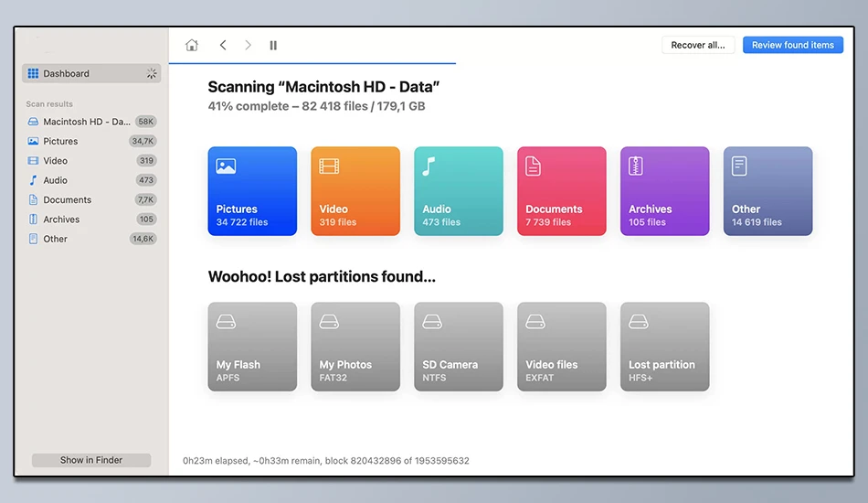Select Video in the sidebar
This screenshot has width=868, height=503.
point(91,161)
